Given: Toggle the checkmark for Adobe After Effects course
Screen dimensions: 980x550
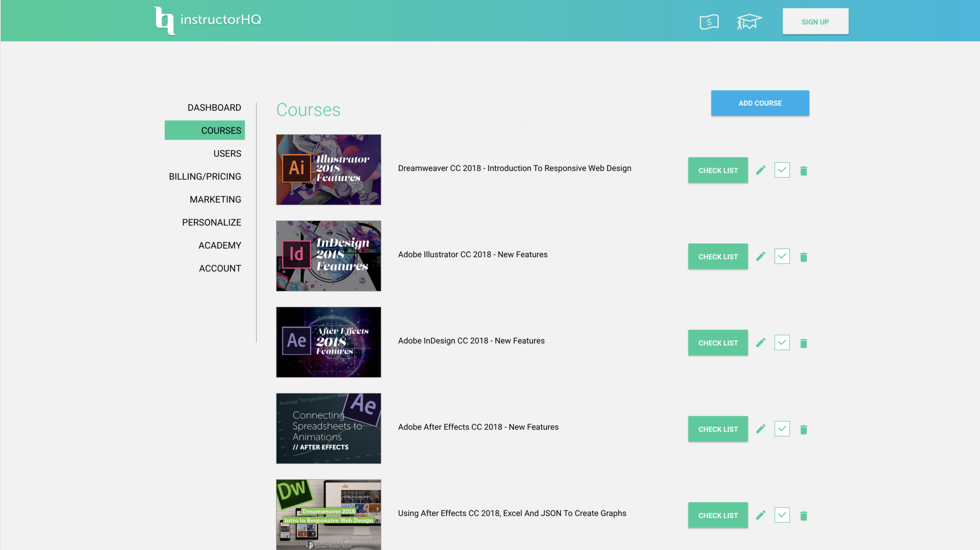Looking at the screenshot, I should click(x=782, y=429).
